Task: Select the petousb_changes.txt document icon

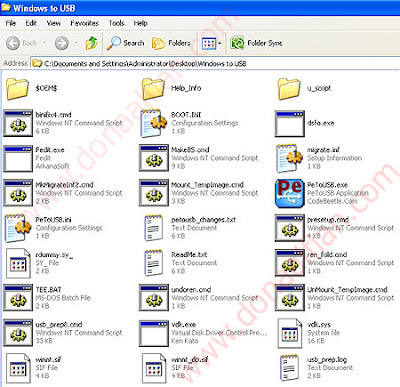Action: 154,228
